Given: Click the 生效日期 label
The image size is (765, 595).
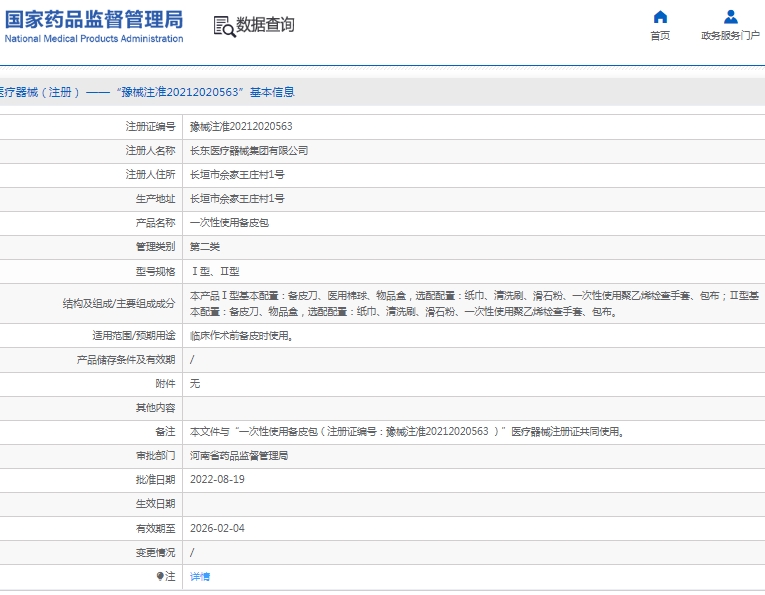Looking at the screenshot, I should 155,504.
